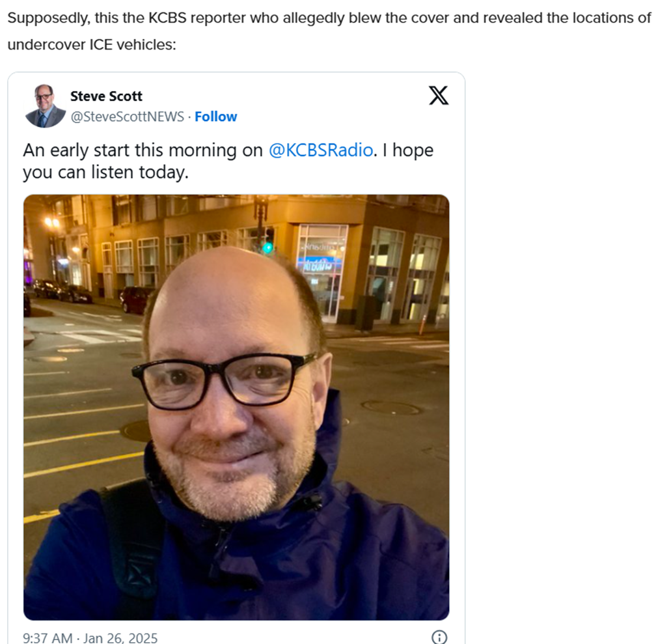656x644 pixels.
Task: Click the @SteveScottNEWS handle
Action: click(127, 117)
